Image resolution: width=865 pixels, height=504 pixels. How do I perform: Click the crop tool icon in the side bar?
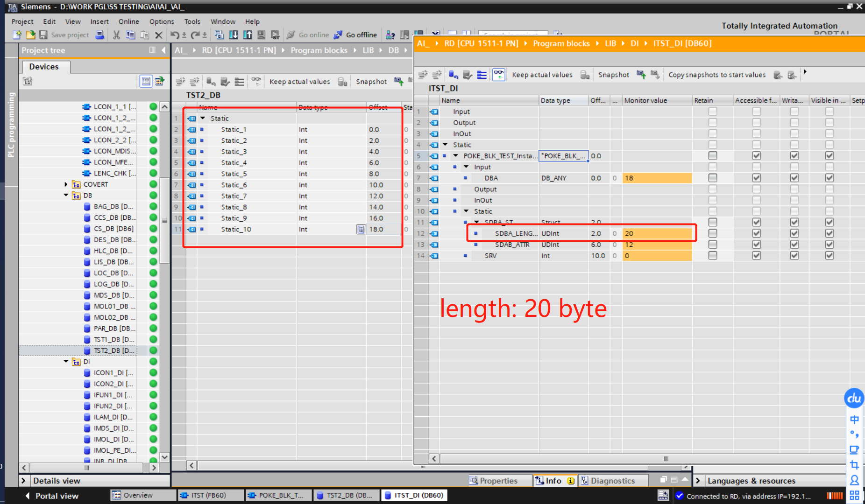(854, 465)
